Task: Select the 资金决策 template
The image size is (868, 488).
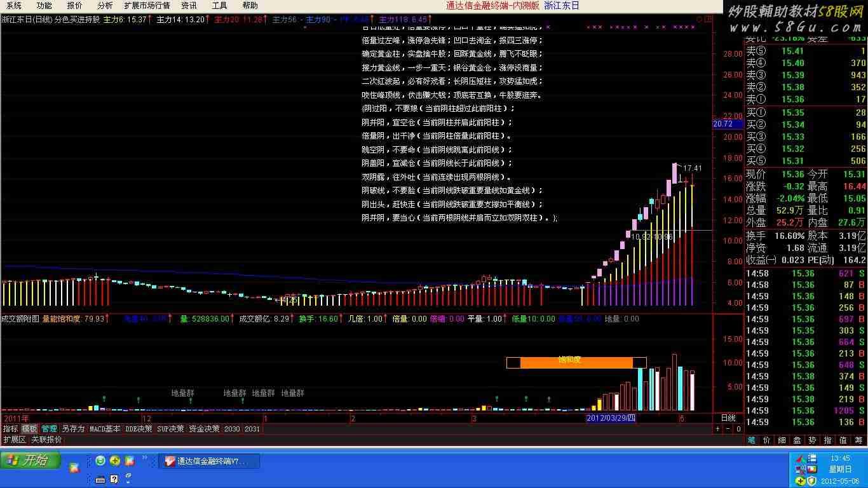Action: [204, 429]
